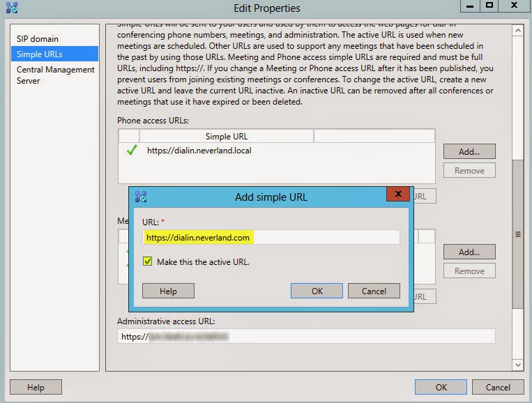
Task: Click the Add simple URL dialog icon
Action: coord(141,197)
